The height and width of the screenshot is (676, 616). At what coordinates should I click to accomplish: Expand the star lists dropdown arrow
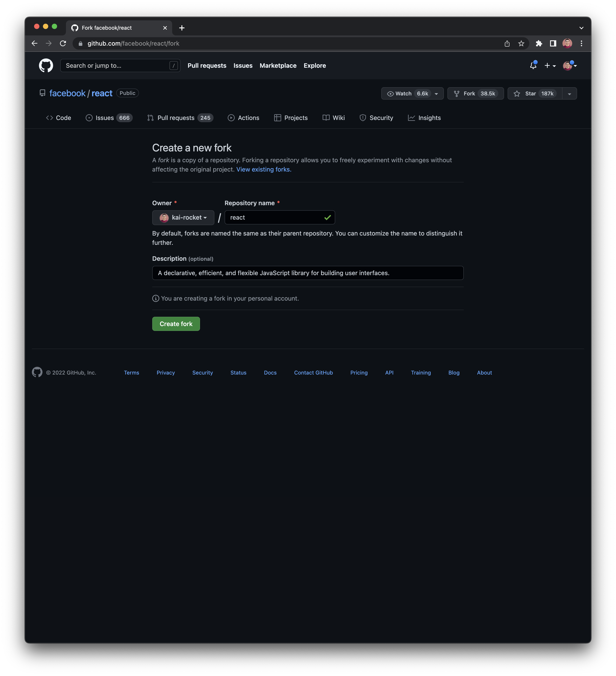(x=569, y=94)
